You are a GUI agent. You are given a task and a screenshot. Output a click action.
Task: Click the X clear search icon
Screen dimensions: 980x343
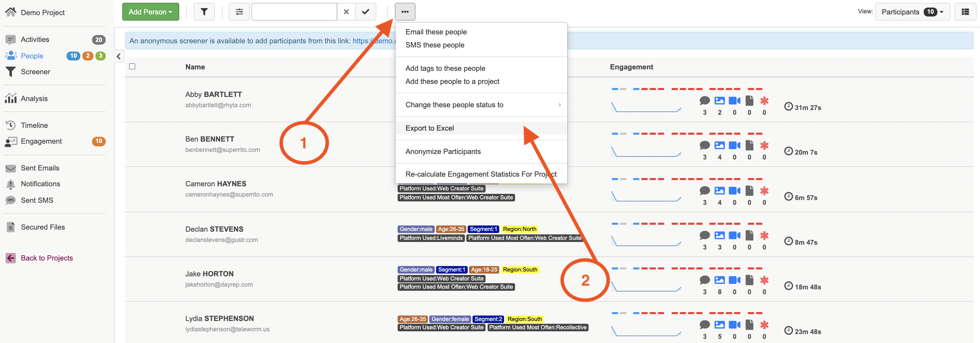(346, 12)
